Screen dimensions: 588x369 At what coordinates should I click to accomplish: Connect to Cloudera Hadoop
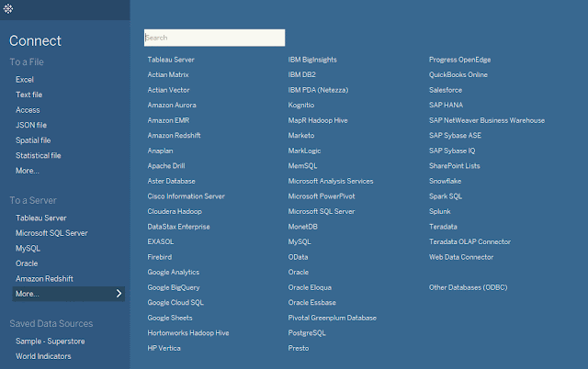click(x=175, y=211)
